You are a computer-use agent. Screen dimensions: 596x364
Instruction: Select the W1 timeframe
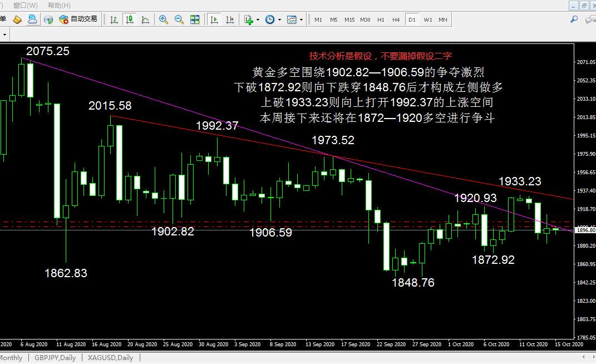(x=428, y=20)
